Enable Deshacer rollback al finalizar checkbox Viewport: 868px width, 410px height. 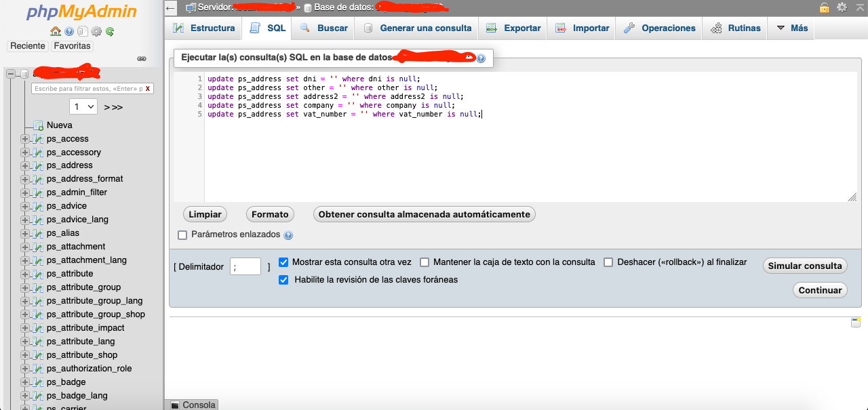[x=608, y=262]
